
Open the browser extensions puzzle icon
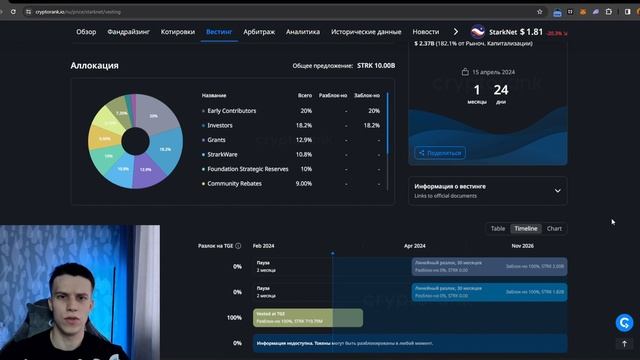(609, 12)
